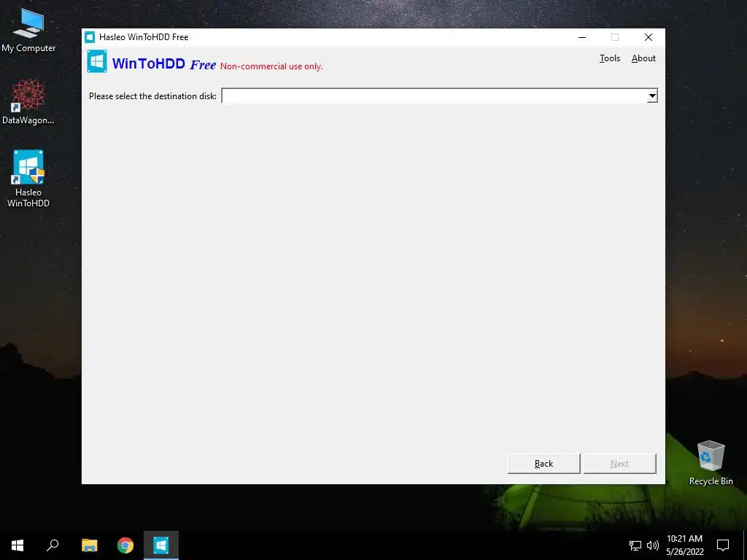Minimize the Hasleo WinToHDD window

pyautogui.click(x=581, y=37)
